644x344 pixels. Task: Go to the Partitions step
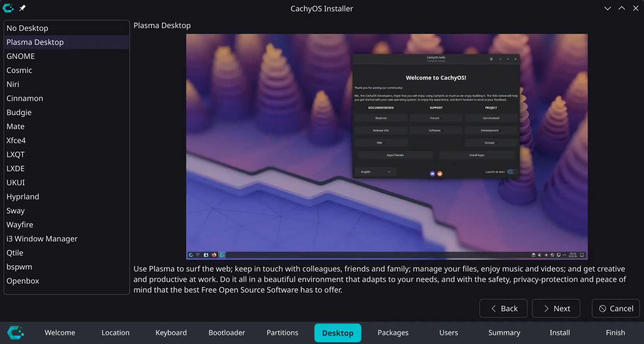(282, 333)
